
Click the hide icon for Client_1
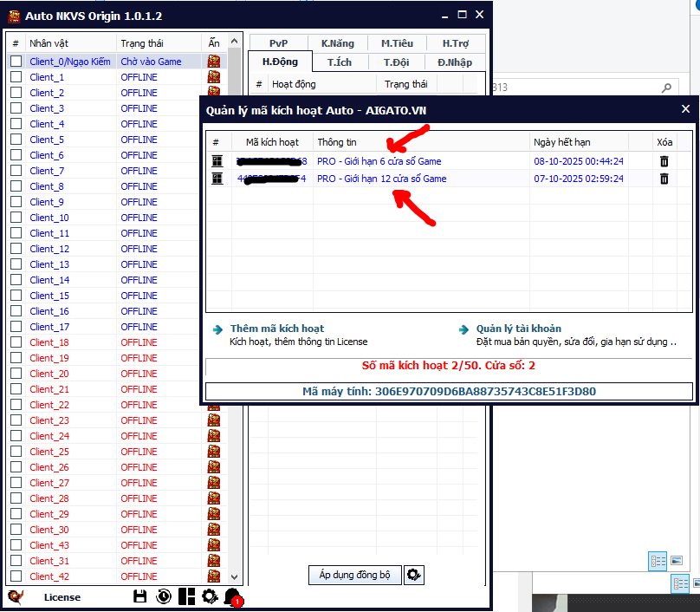point(214,77)
